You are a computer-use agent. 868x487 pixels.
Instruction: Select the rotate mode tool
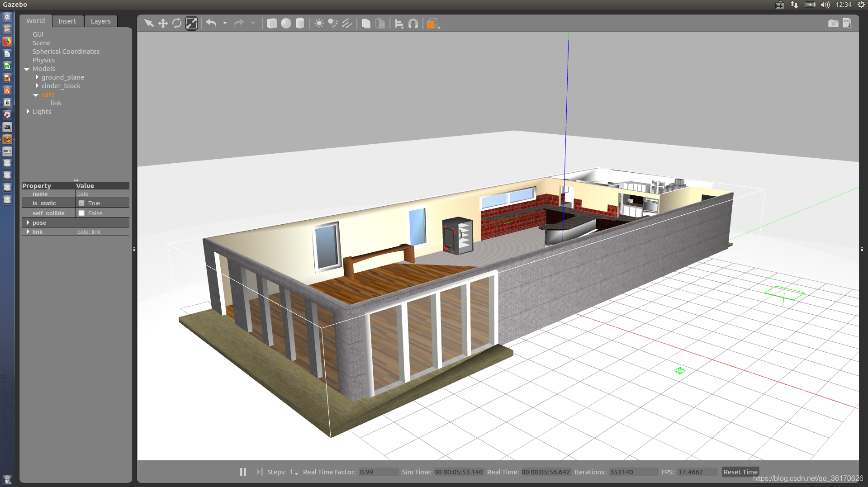tap(177, 23)
